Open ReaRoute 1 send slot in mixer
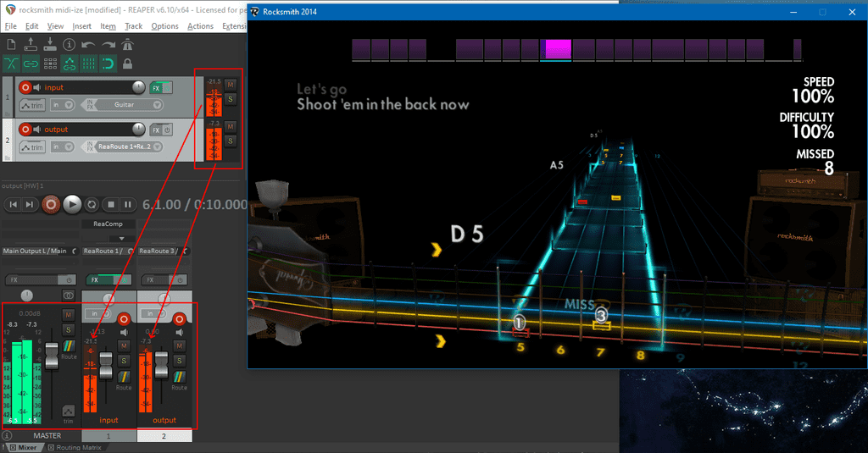868x453 pixels. coord(108,251)
